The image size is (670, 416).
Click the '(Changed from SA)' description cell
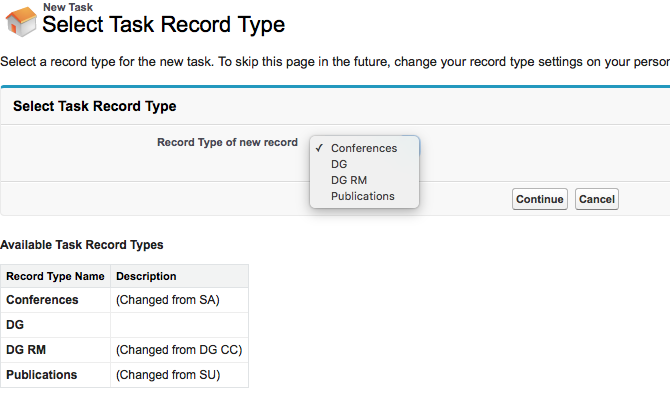pyautogui.click(x=167, y=300)
